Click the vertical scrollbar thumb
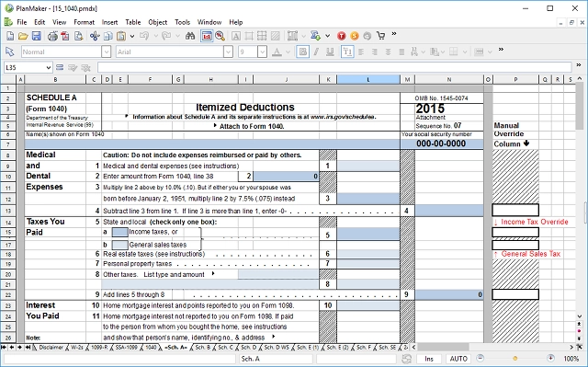Image resolution: width=588 pixels, height=367 pixels. click(x=580, y=107)
